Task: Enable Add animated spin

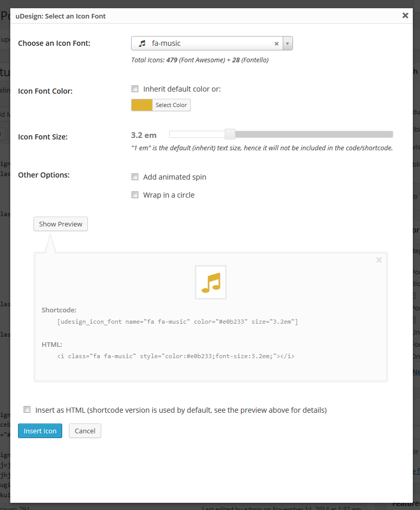Action: (x=135, y=177)
